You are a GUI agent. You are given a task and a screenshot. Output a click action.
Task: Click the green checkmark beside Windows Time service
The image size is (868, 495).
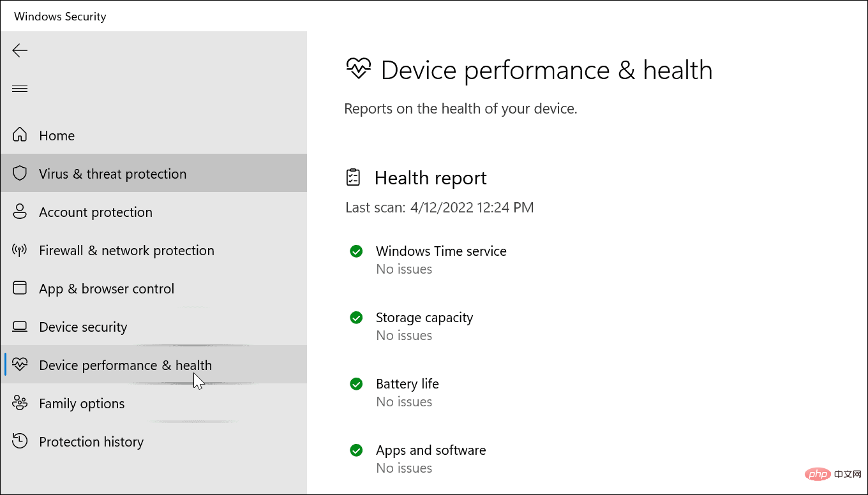click(356, 251)
